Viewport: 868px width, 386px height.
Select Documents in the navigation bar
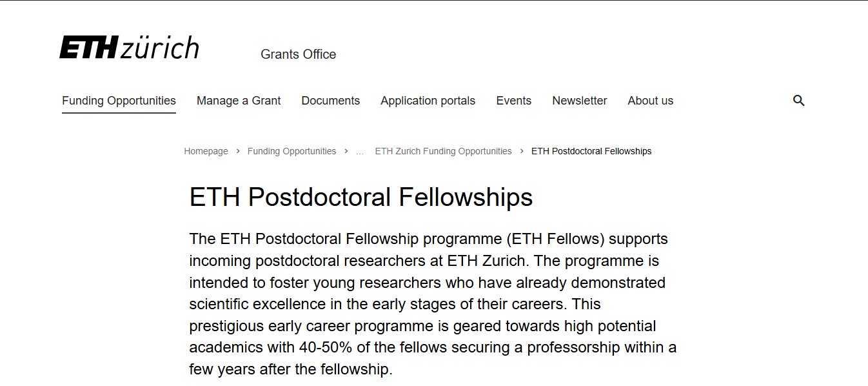[x=330, y=101]
